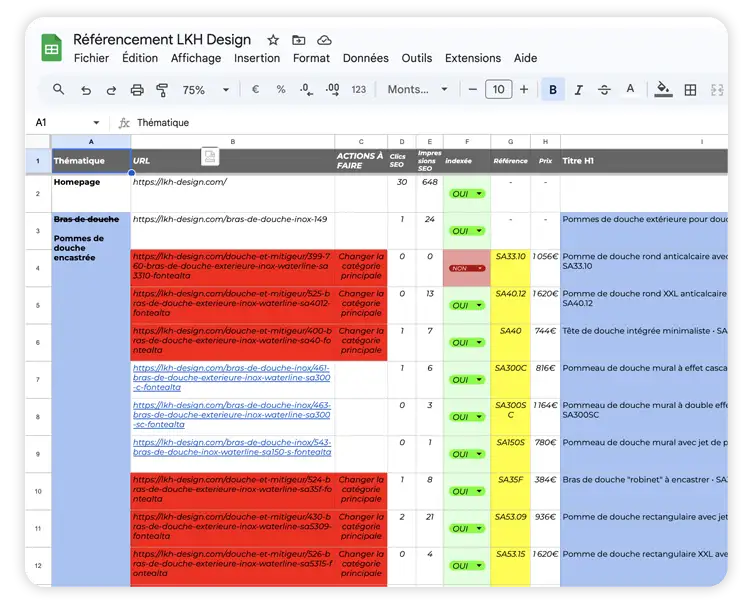Decrease font size with minus button
The height and width of the screenshot is (600, 750).
(x=473, y=89)
